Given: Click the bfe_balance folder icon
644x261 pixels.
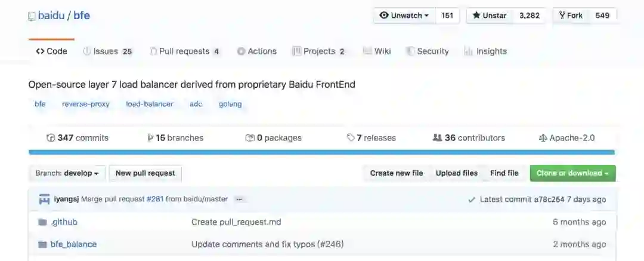Looking at the screenshot, I should [42, 244].
